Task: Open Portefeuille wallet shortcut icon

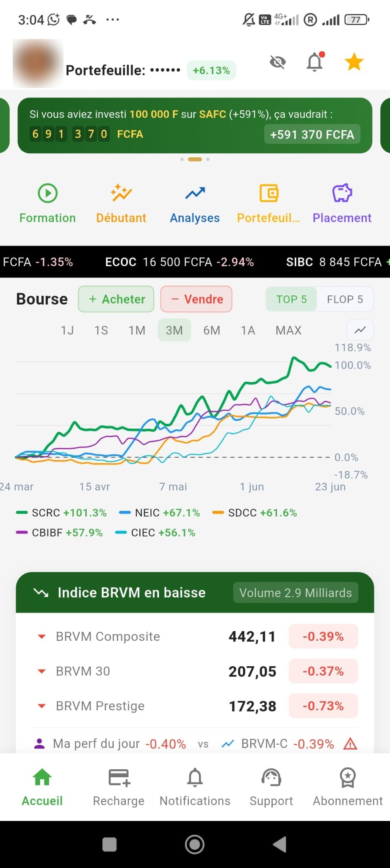Action: (x=268, y=193)
